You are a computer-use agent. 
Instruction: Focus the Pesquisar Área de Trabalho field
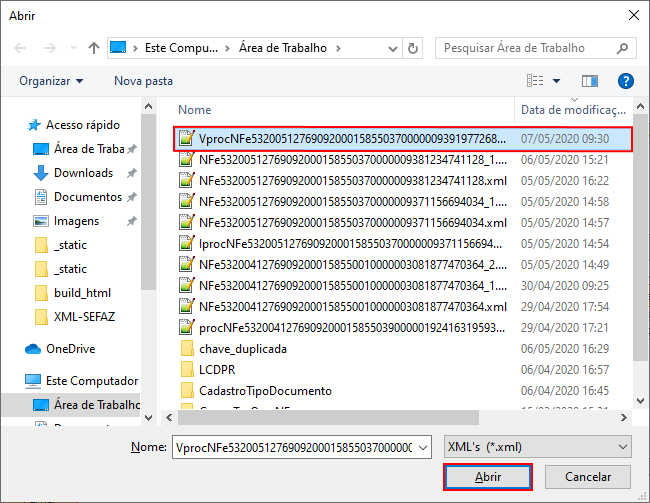pyautogui.click(x=536, y=48)
